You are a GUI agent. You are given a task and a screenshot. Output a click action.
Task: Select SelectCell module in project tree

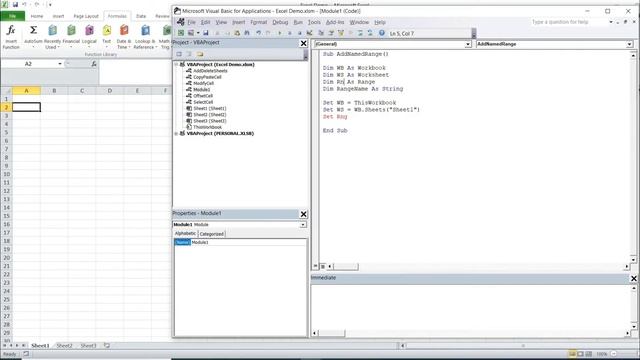[203, 102]
